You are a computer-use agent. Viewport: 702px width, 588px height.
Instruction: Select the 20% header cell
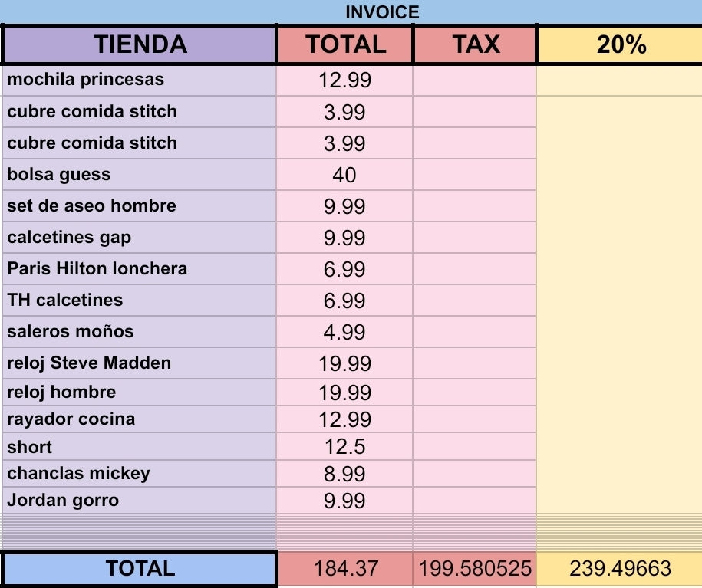620,44
